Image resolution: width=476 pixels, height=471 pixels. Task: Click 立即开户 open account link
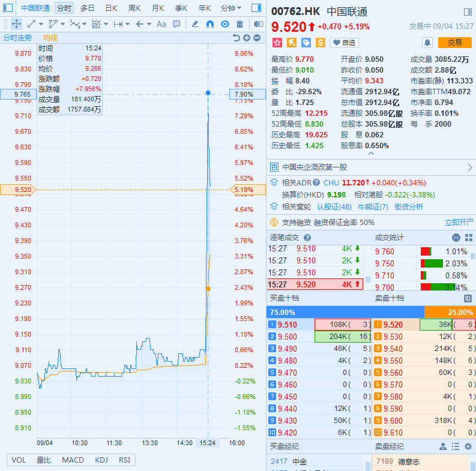tap(459, 223)
